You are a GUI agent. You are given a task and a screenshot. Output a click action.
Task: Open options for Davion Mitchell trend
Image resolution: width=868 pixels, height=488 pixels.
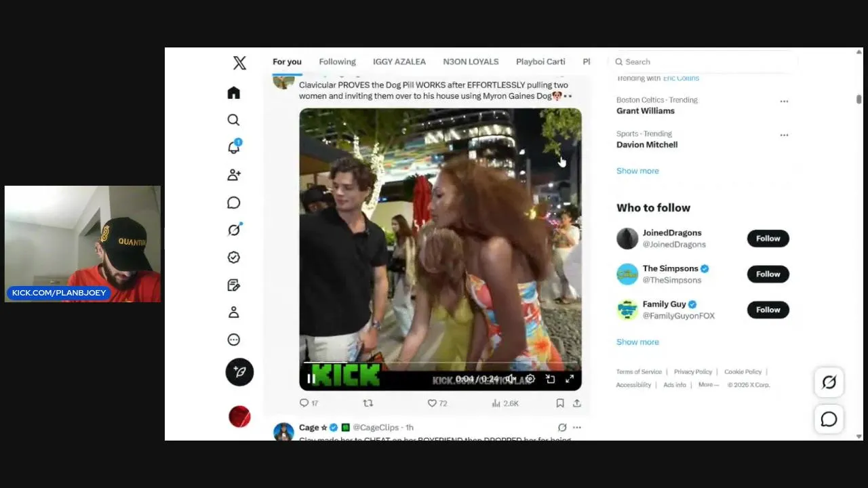[x=784, y=135]
